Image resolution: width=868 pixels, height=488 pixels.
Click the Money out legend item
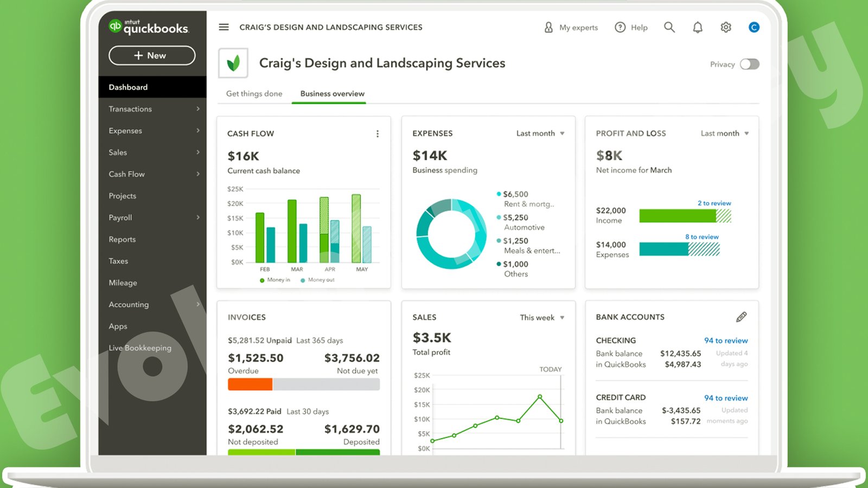(317, 280)
